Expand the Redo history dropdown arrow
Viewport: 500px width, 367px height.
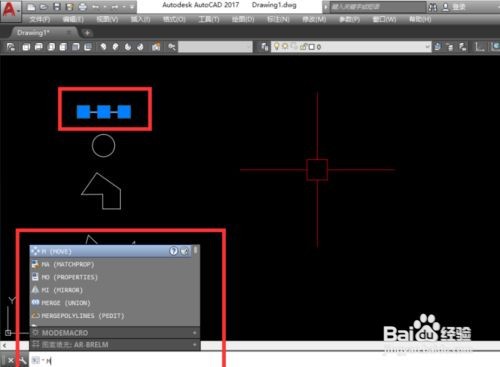(124, 7)
